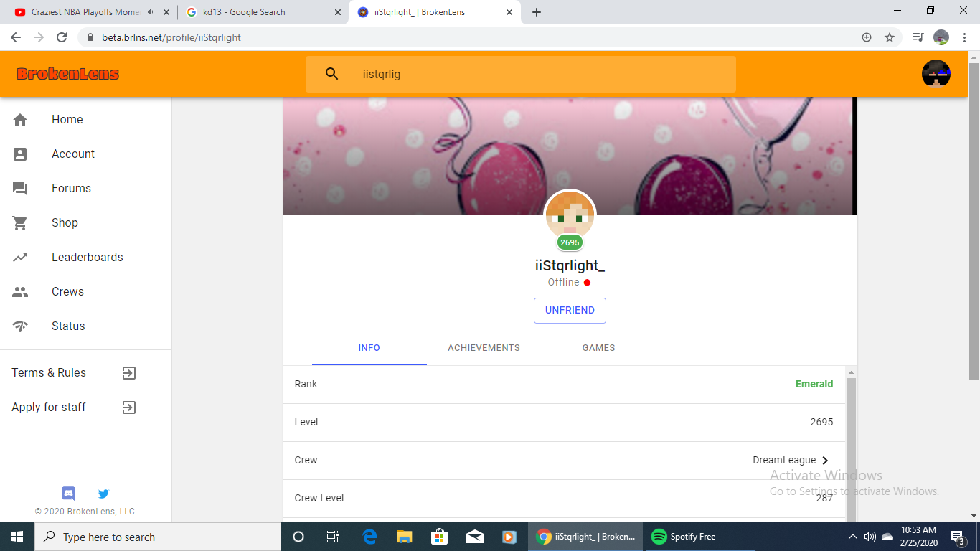Close the kd13 Google Search tab
Viewport: 980px width, 551px height.
tap(337, 12)
